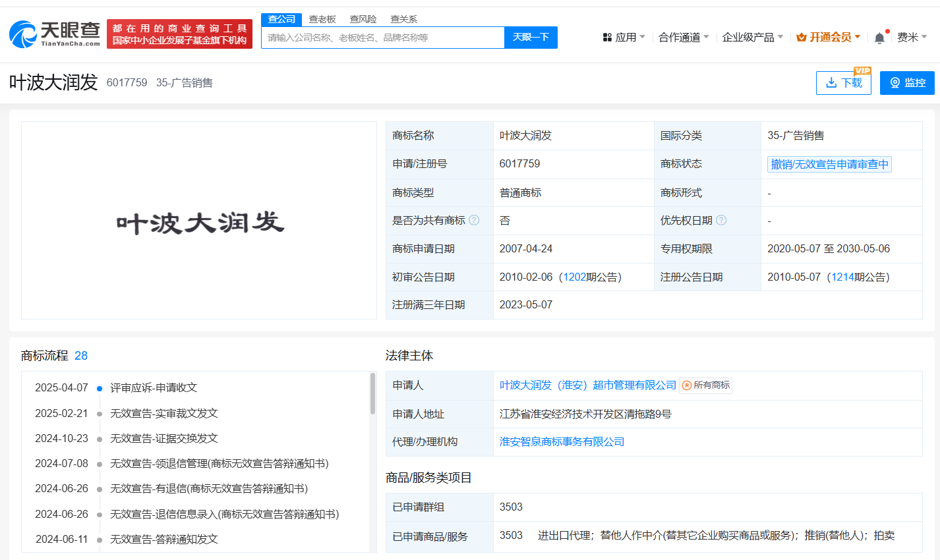Click the 已申请群组 value 3503
Image resolution: width=940 pixels, height=560 pixels.
click(x=511, y=507)
